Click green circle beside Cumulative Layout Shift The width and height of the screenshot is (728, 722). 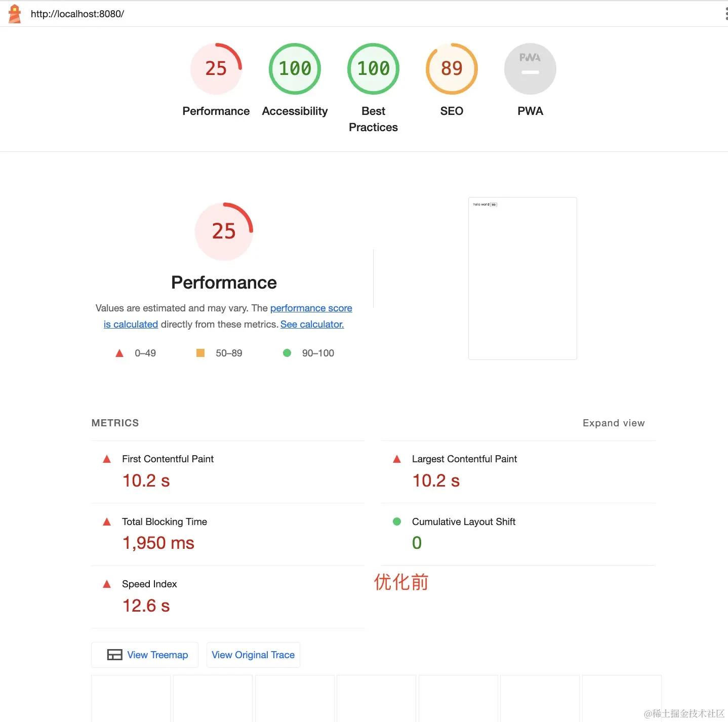[397, 522]
